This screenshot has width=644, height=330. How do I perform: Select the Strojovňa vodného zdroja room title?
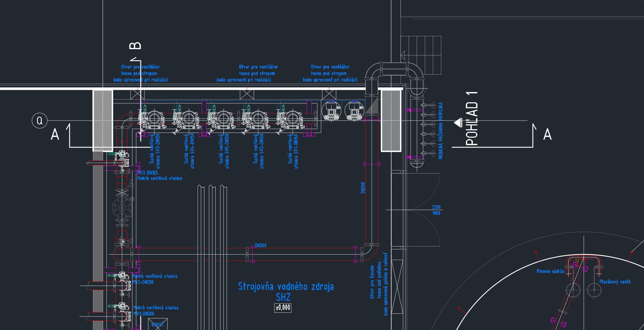pos(286,286)
